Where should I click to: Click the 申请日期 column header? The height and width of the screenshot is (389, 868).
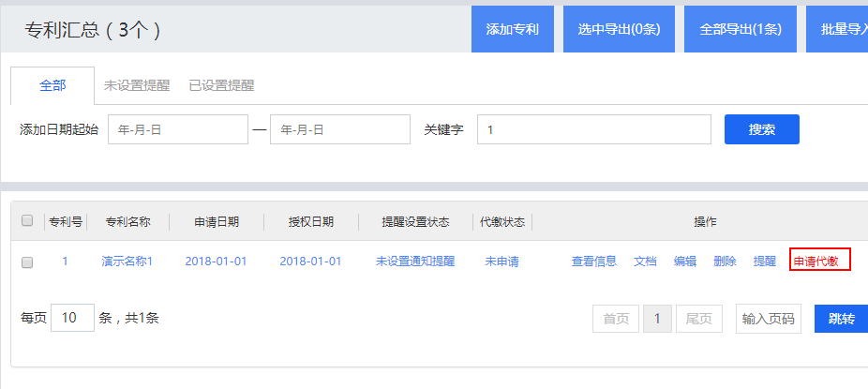[x=217, y=222]
